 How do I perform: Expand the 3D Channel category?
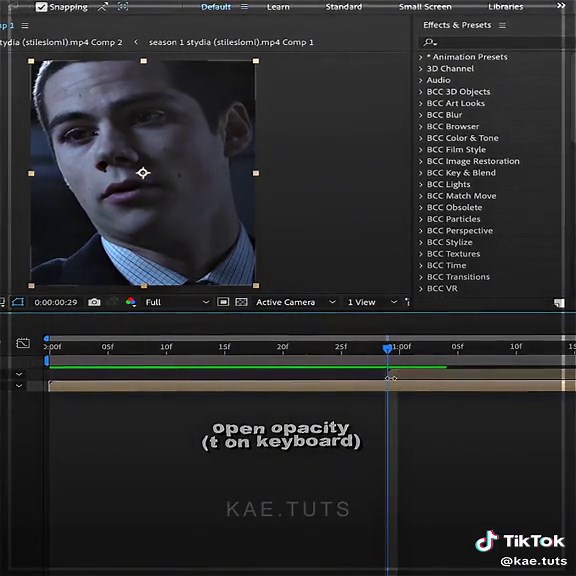coord(421,69)
